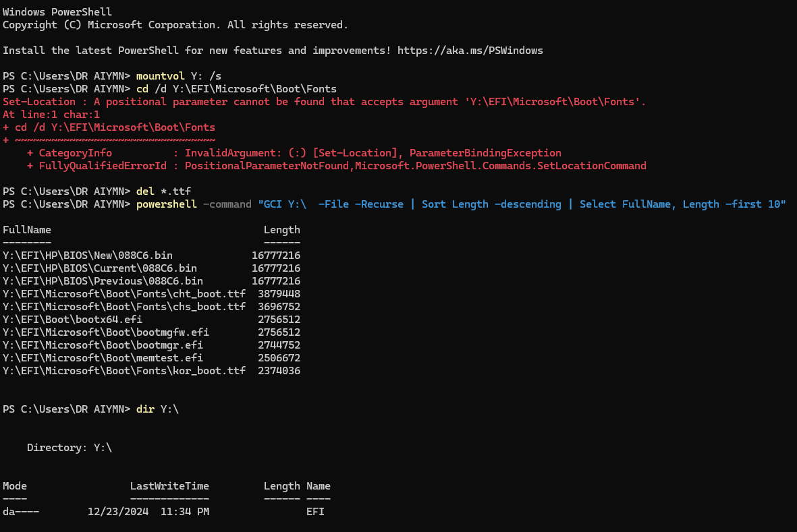Click the cht_boot.ttf font path
Screen dimensions: 797x532
tap(124, 294)
